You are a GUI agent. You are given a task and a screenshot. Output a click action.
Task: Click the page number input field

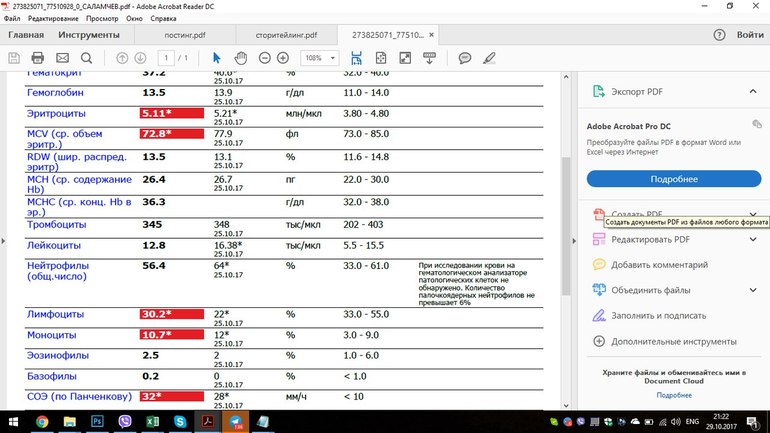(167, 58)
